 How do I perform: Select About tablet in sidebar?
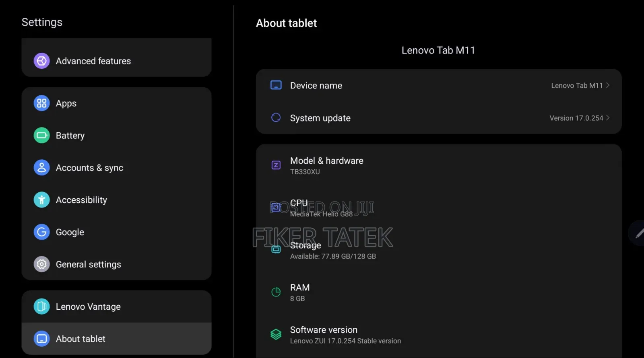click(116, 339)
